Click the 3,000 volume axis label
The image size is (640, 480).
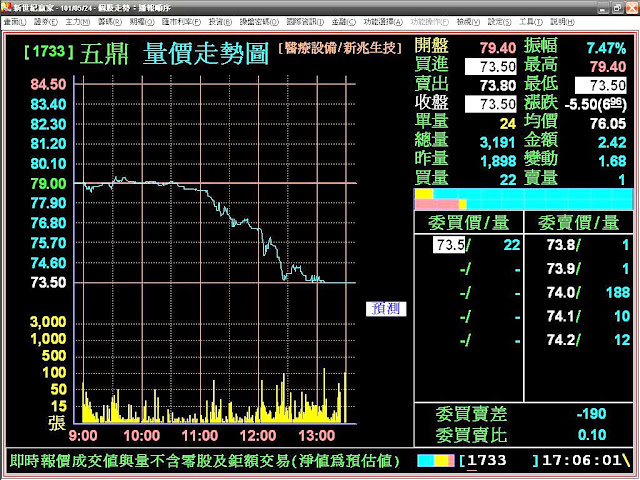[48, 322]
